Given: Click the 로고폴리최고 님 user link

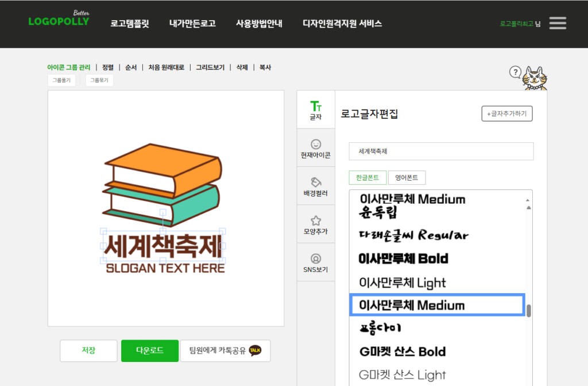Looking at the screenshot, I should (520, 24).
